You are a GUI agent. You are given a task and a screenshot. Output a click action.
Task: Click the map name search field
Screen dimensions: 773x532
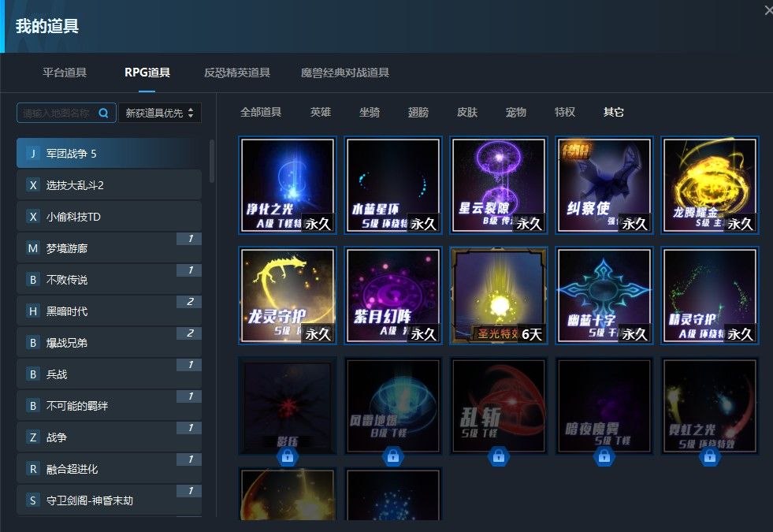coord(66,113)
